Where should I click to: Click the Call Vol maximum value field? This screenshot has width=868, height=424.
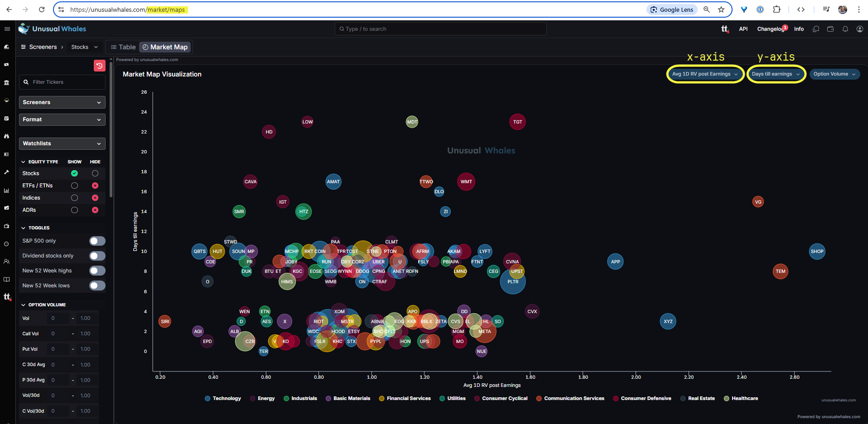[87, 333]
